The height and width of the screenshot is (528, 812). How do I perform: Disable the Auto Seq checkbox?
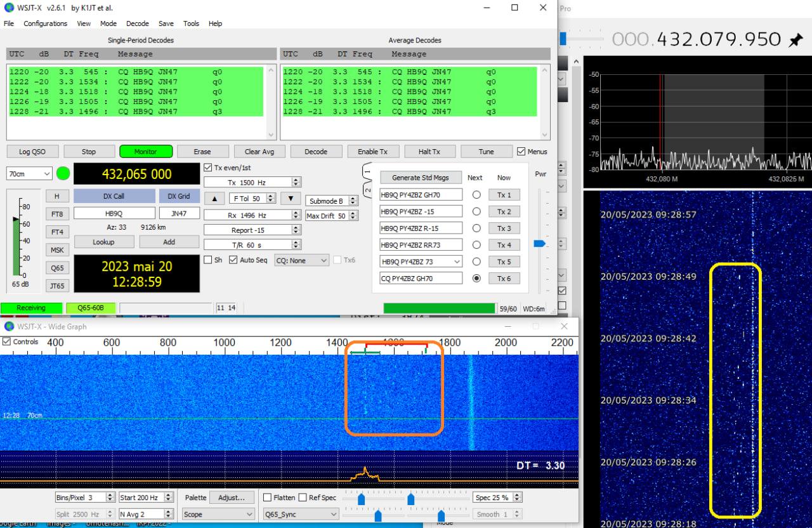pos(233,260)
